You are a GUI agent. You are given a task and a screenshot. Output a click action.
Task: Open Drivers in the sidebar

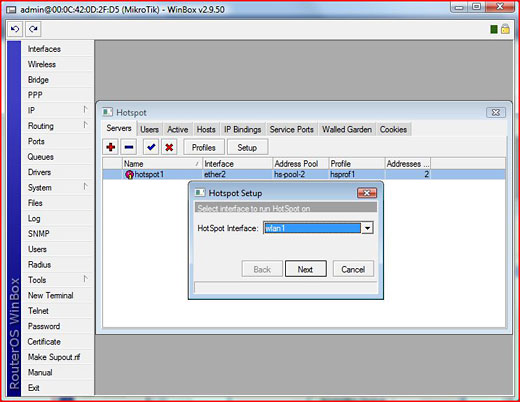[39, 172]
